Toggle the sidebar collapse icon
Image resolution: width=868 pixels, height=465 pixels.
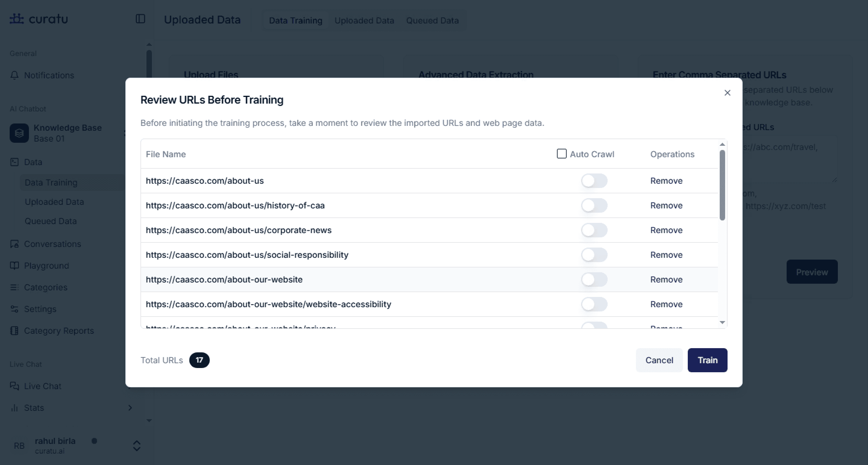tap(140, 19)
